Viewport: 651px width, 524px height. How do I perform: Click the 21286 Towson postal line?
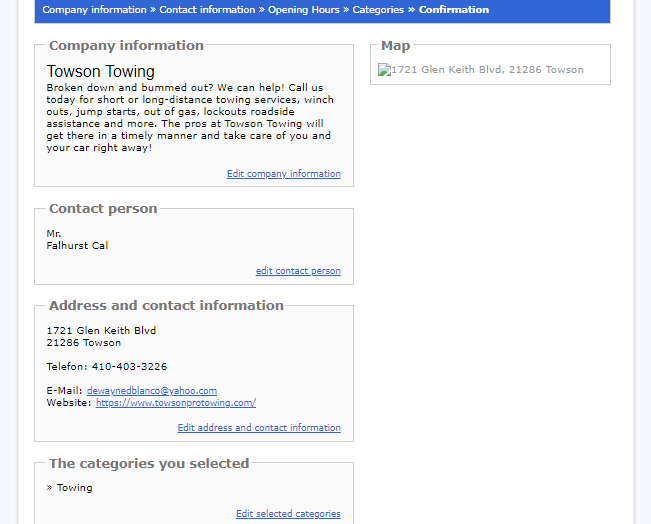84,343
